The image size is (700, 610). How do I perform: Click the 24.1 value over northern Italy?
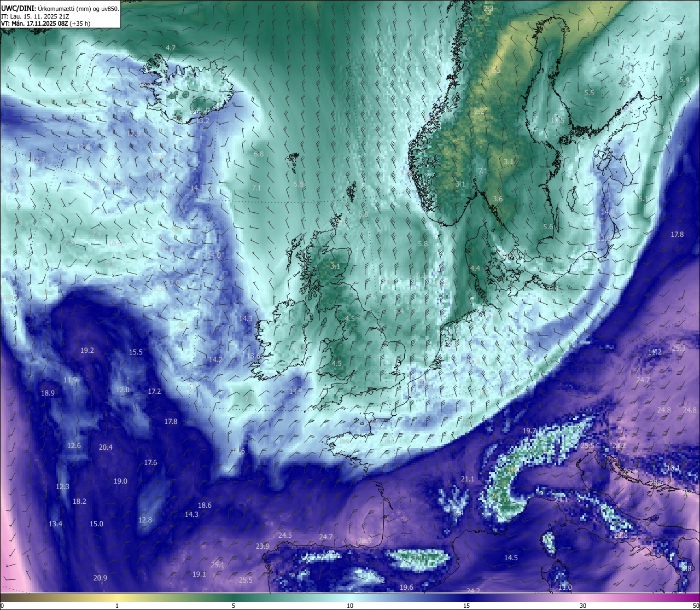[x=561, y=500]
